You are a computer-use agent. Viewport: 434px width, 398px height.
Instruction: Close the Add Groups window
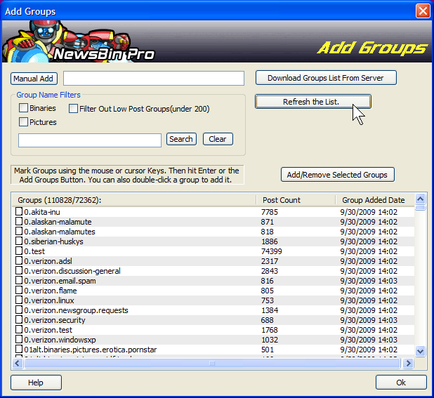[x=423, y=11]
